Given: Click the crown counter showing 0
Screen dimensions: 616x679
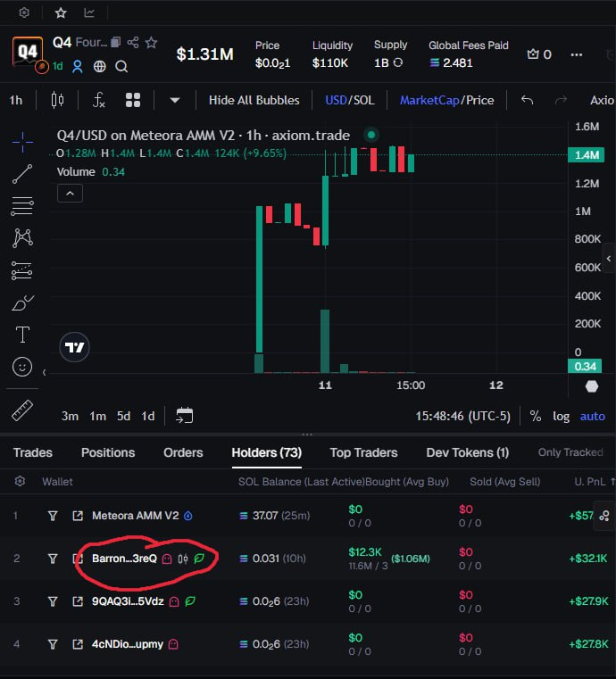Looking at the screenshot, I should tap(539, 54).
